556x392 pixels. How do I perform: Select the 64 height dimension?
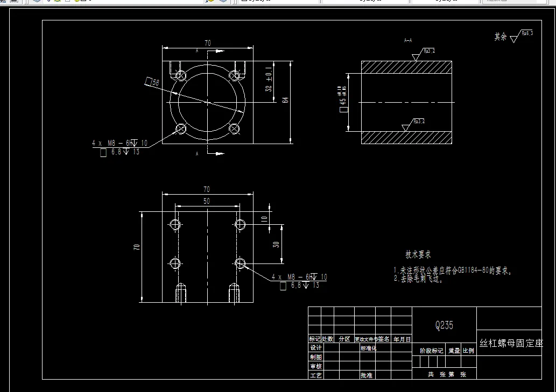285,100
